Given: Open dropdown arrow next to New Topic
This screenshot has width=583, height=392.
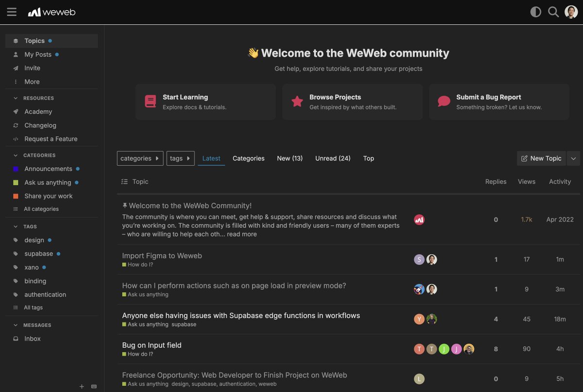Looking at the screenshot, I should tap(573, 158).
